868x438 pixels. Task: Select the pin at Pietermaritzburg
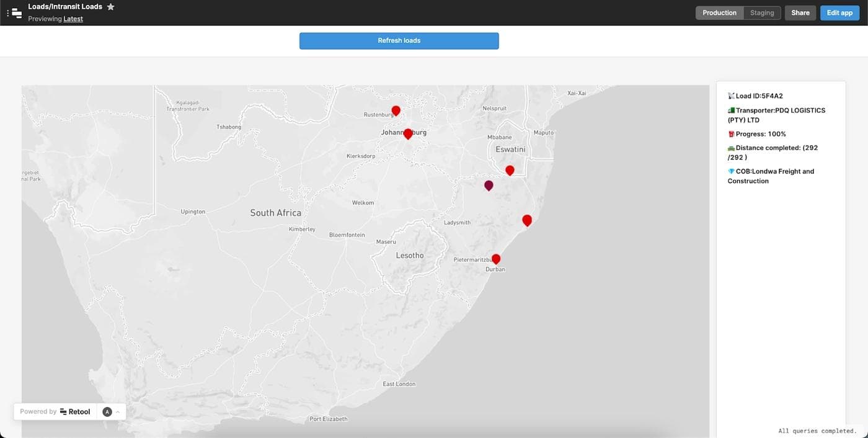point(495,257)
